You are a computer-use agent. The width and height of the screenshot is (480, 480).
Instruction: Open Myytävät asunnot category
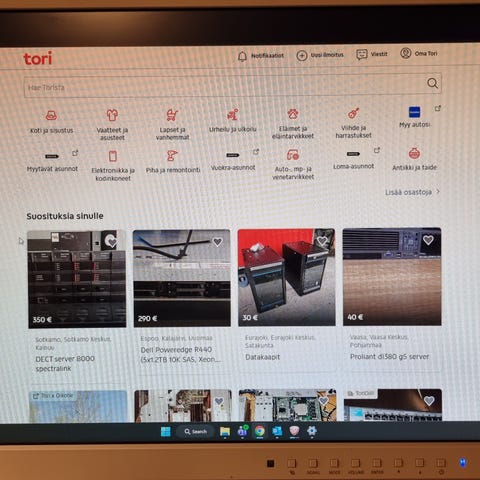52,162
